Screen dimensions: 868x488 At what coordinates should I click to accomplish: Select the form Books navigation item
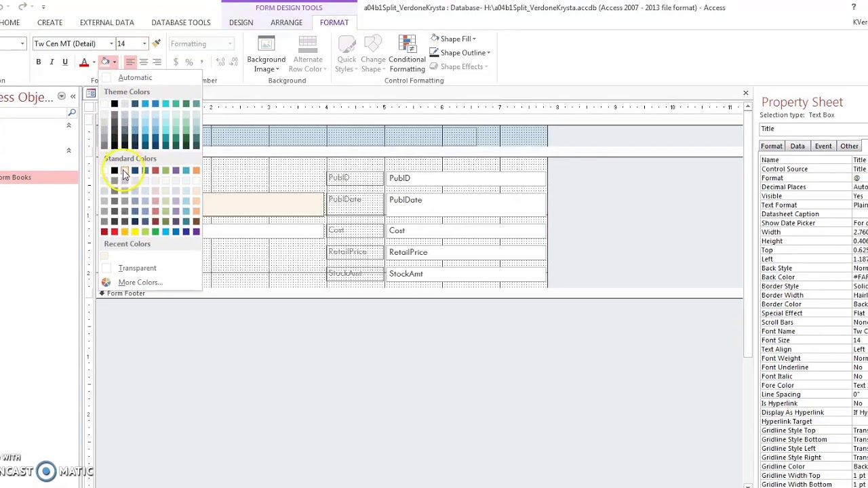point(39,178)
